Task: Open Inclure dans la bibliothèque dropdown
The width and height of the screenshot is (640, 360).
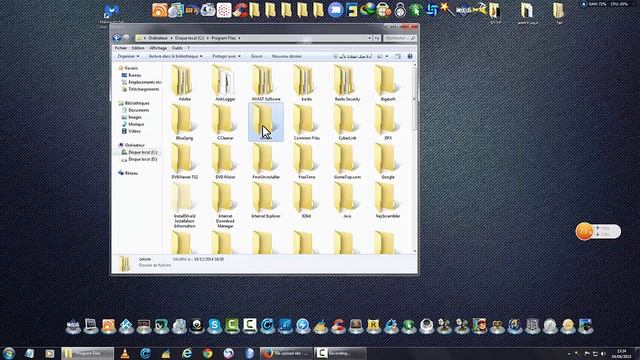Action: [x=176, y=56]
